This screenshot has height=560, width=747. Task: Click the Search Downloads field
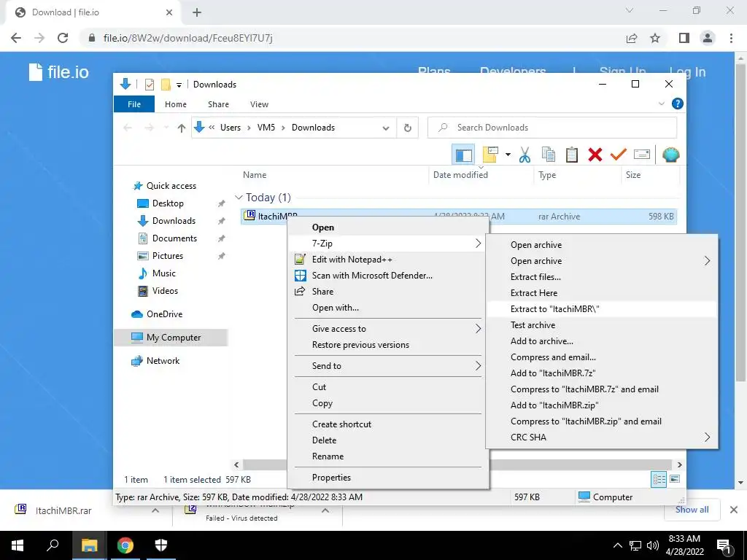(x=552, y=128)
